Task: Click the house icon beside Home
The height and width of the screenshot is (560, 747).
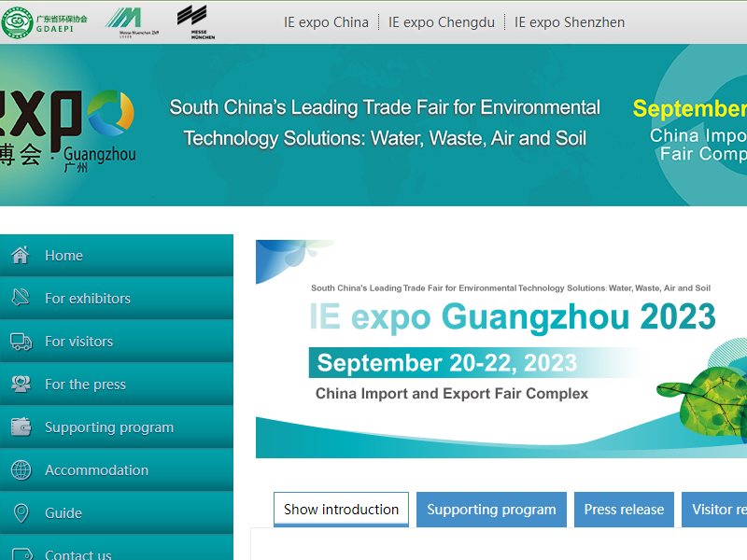Action: click(x=21, y=255)
